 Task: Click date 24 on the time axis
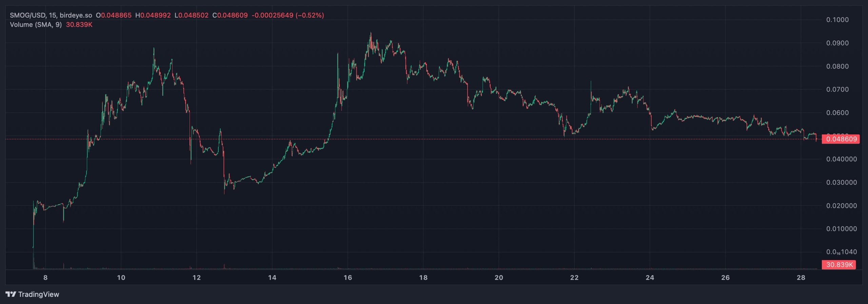650,278
